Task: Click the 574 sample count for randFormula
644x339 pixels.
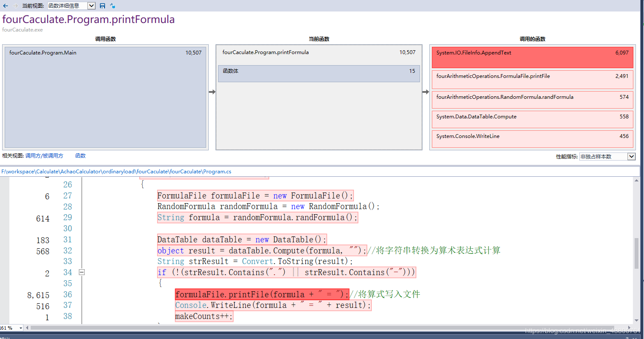Action: [624, 97]
